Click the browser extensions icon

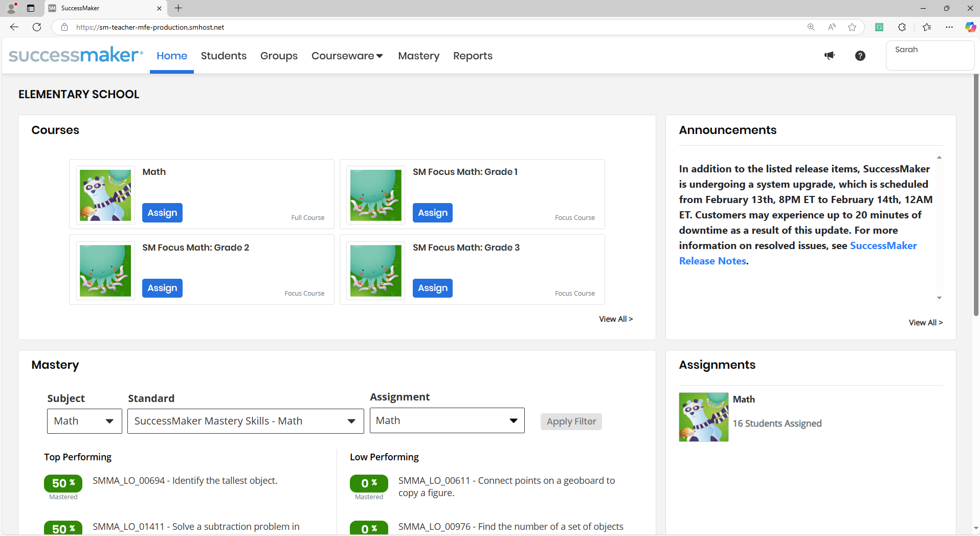[x=902, y=27]
